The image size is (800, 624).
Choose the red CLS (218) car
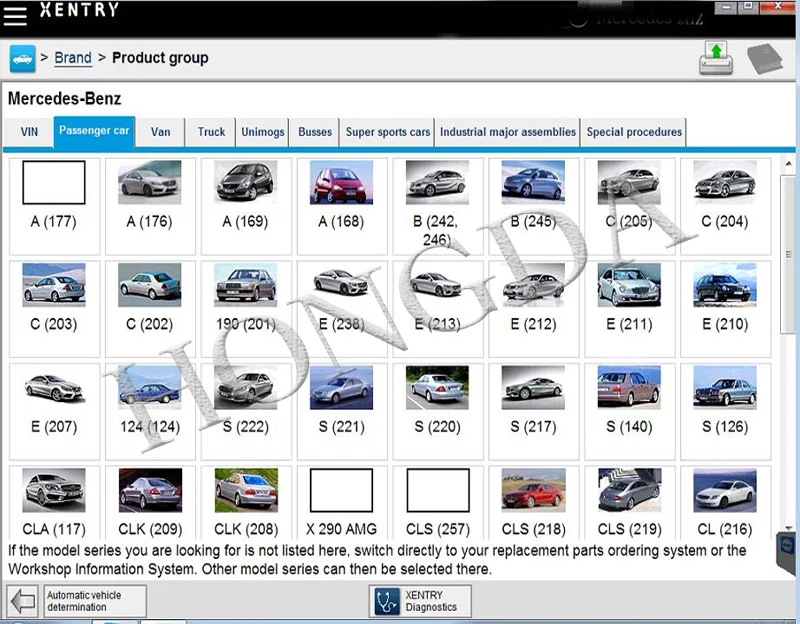533,490
